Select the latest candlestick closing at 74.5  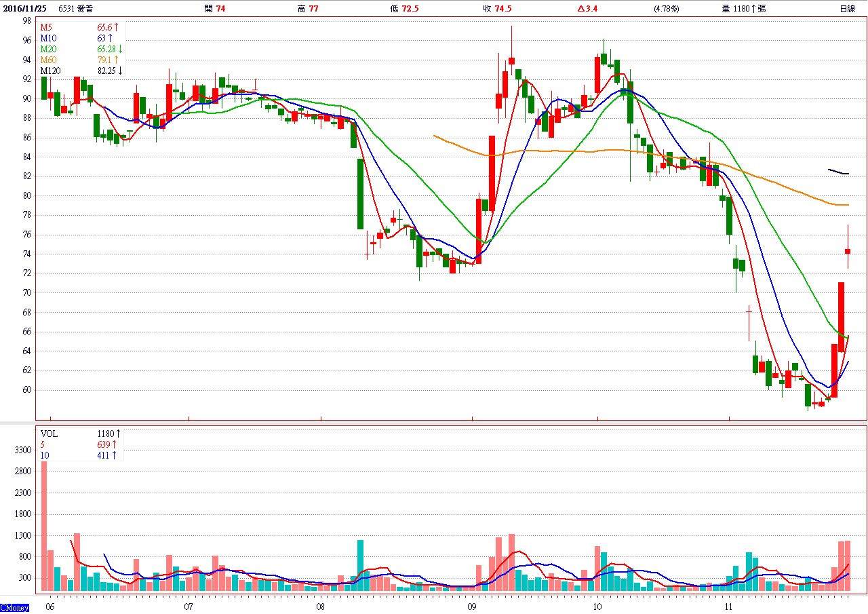[848, 251]
